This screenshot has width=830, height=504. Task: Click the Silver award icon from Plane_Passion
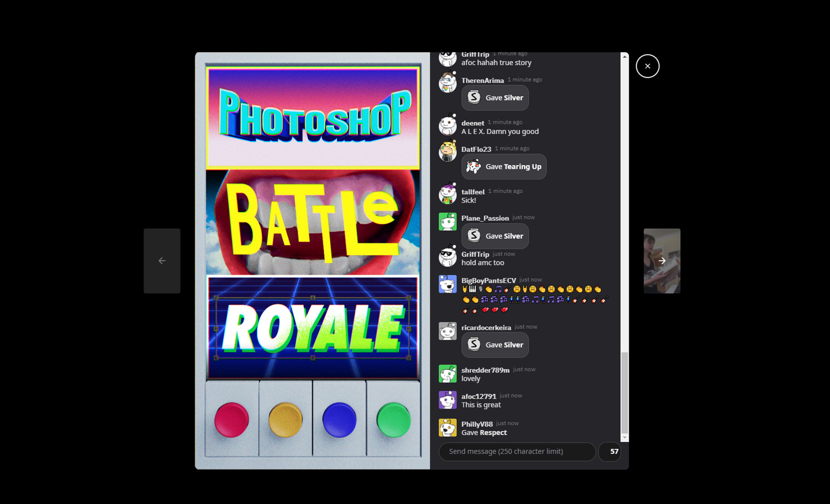(474, 235)
